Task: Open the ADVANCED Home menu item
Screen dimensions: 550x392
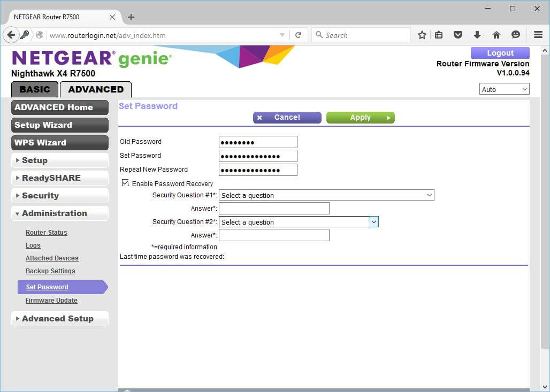Action: click(59, 107)
